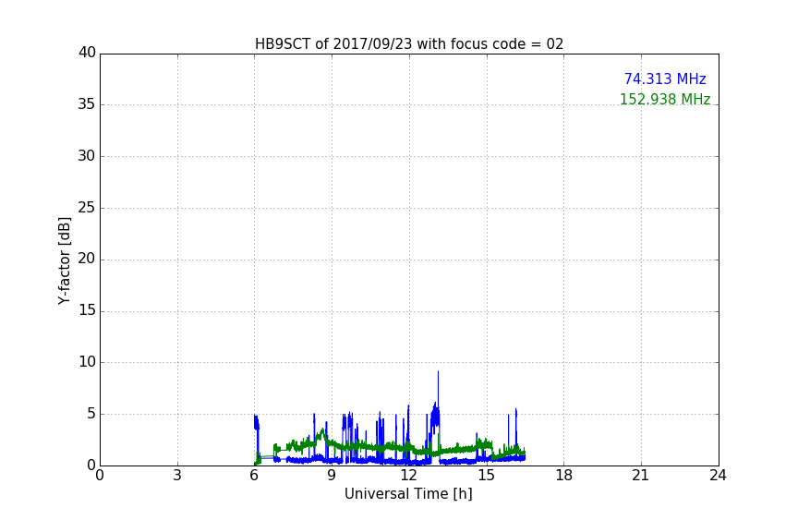Screen dimensions: 798x532
Task: Click the 'Universal Time [h]' axis label
Action: click(x=408, y=494)
